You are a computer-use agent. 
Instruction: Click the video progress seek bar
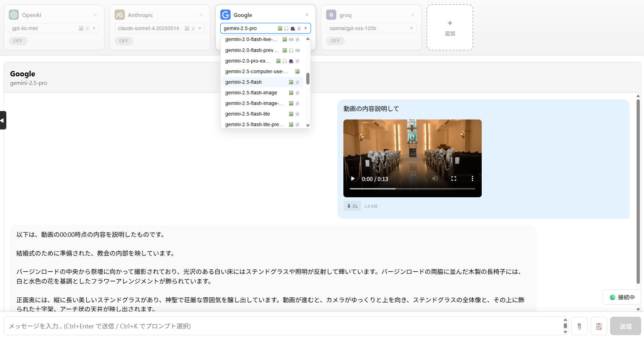[412, 189]
